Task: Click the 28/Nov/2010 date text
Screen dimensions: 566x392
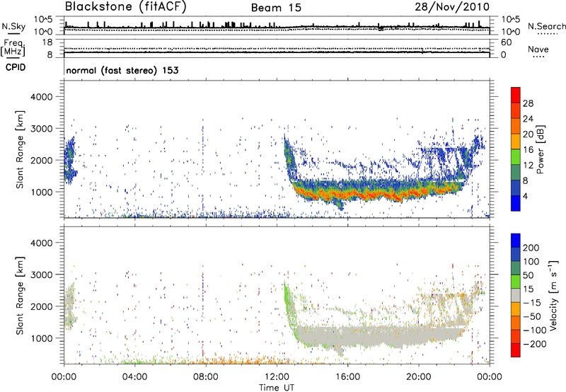Action: click(x=452, y=7)
